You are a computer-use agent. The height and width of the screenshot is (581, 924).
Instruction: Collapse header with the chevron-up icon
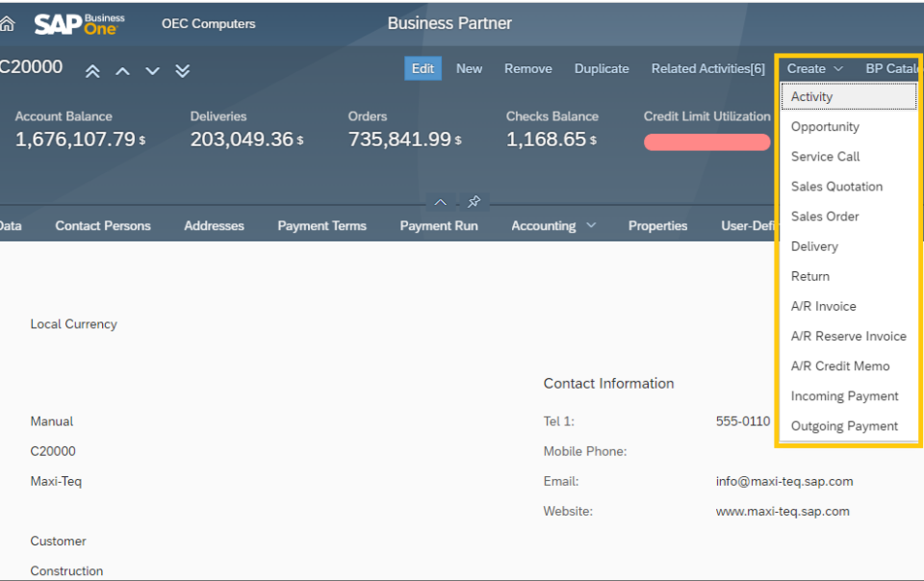(440, 202)
